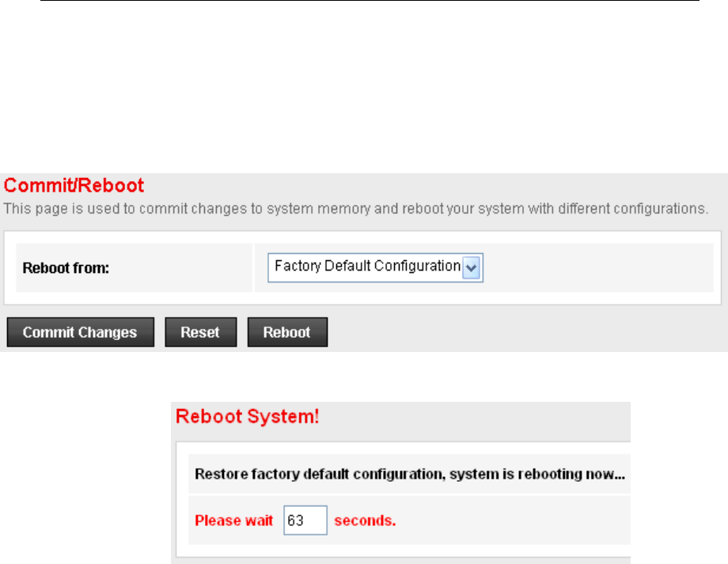Click the countdown field showing 63
728x564 pixels.
pyautogui.click(x=305, y=520)
